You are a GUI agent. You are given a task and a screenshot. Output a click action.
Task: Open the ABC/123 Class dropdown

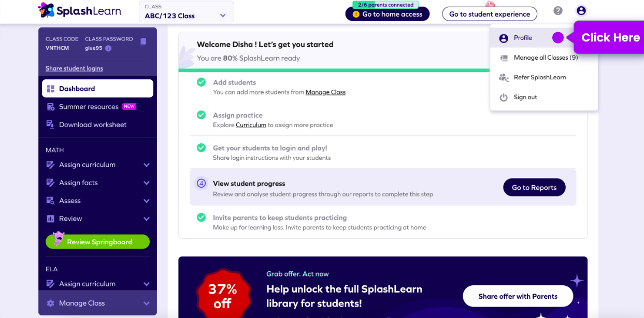pos(187,11)
